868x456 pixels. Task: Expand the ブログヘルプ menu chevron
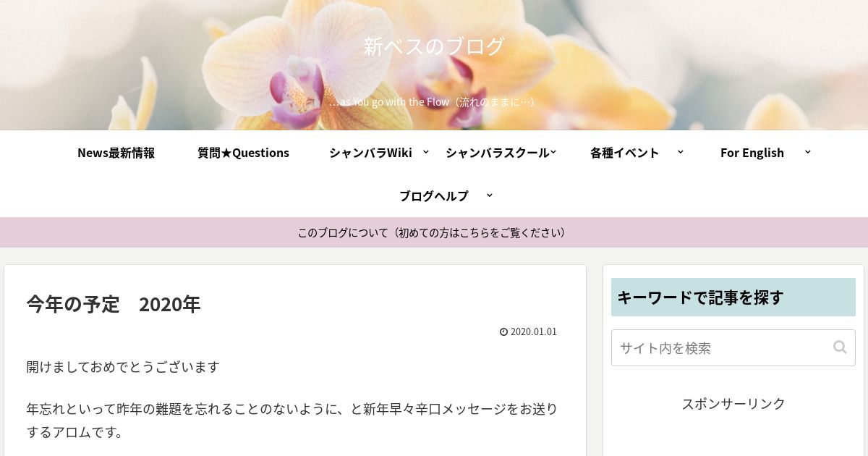[x=490, y=195]
